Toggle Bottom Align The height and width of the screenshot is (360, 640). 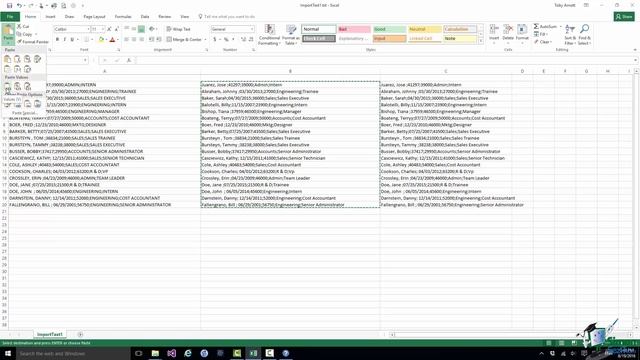point(141,29)
